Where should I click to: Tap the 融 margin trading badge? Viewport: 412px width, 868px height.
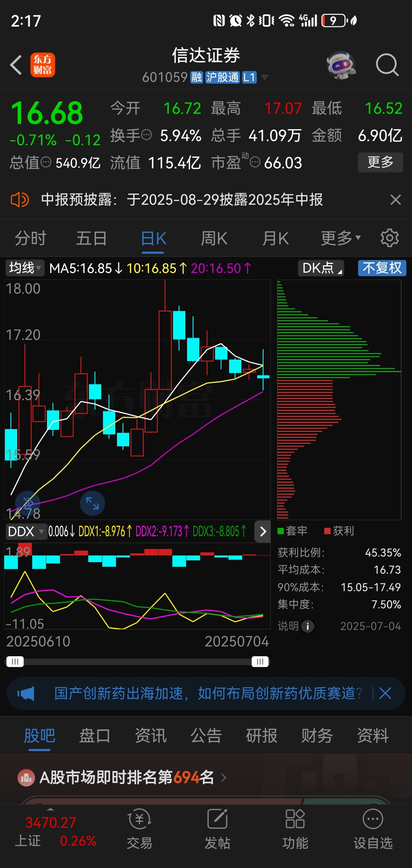197,77
